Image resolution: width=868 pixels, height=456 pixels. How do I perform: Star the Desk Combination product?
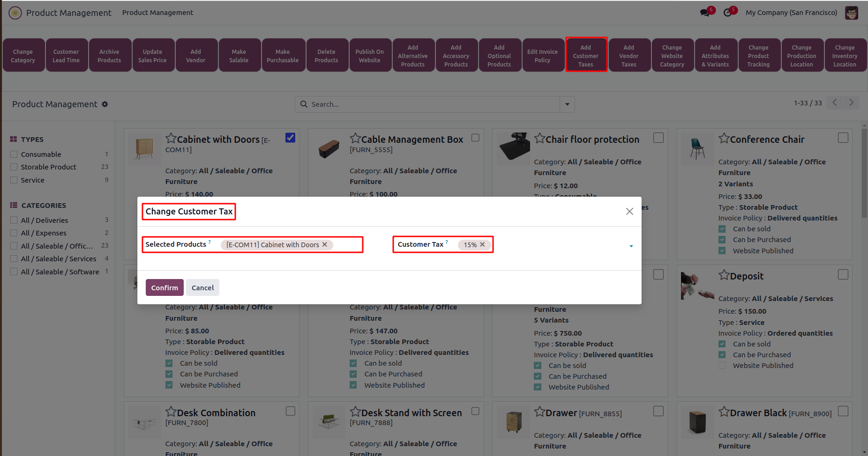171,412
